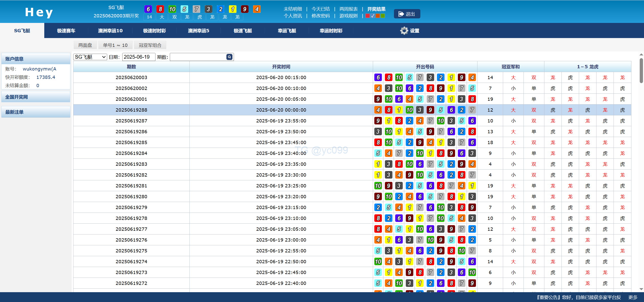Select the orange theme color swatch
This screenshot has height=302, width=644.
pyautogui.click(x=378, y=16)
